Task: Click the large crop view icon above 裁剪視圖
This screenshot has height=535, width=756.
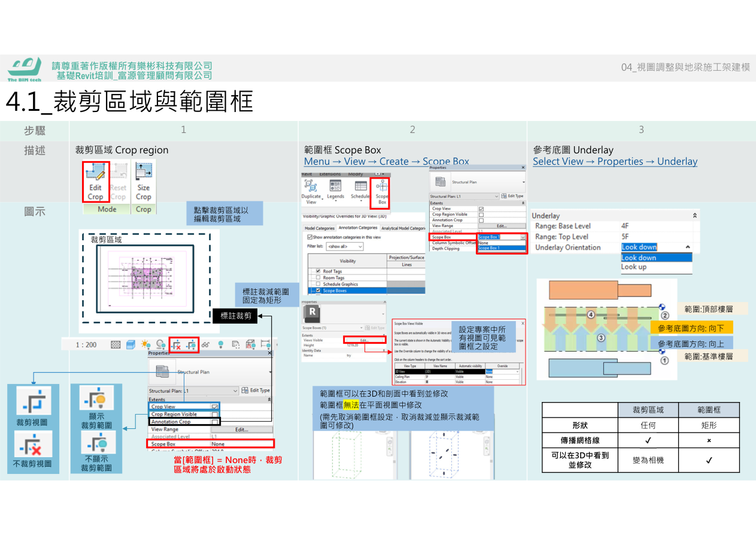Action: tap(34, 401)
